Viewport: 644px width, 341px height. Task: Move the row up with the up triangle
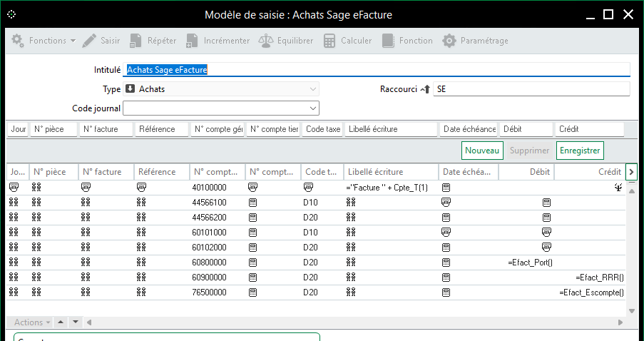(61, 322)
